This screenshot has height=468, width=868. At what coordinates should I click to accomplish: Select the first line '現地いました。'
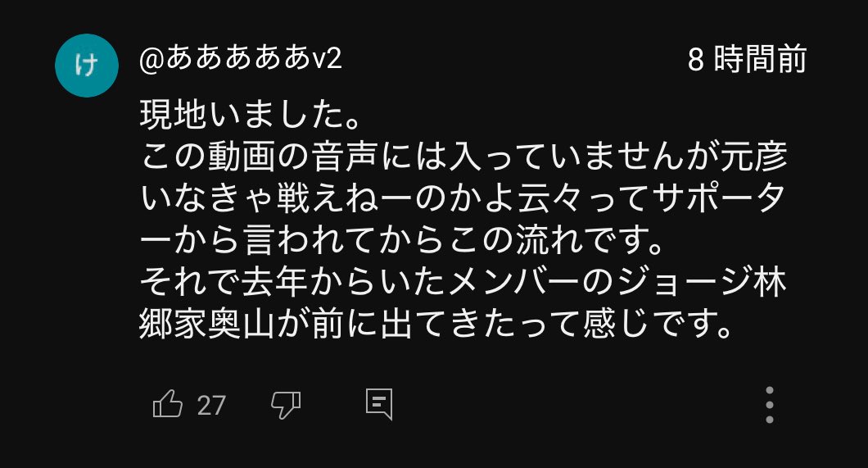tap(251, 115)
